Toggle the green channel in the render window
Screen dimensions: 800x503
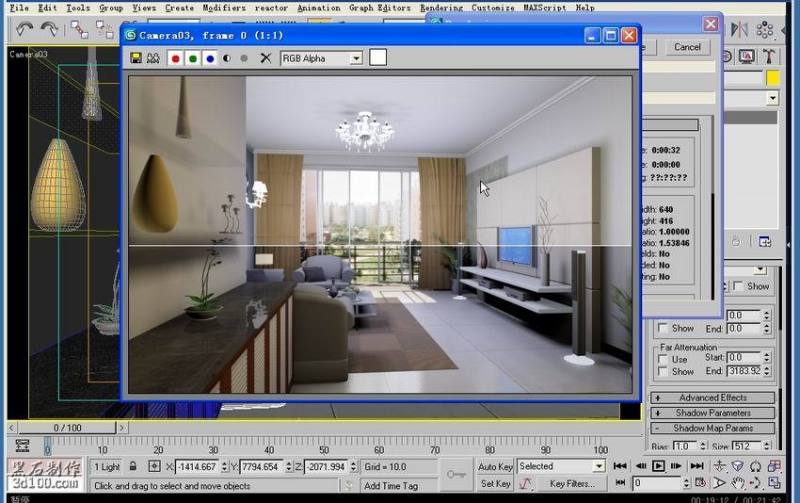193,59
